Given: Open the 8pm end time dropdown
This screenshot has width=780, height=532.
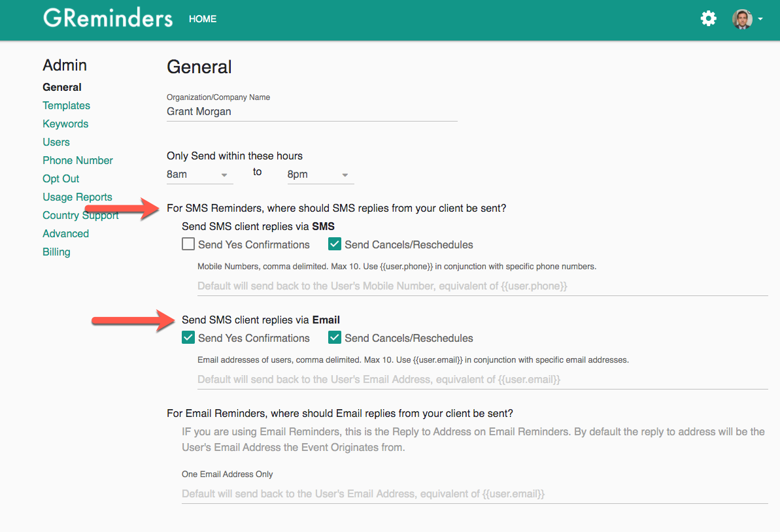Looking at the screenshot, I should [x=320, y=174].
